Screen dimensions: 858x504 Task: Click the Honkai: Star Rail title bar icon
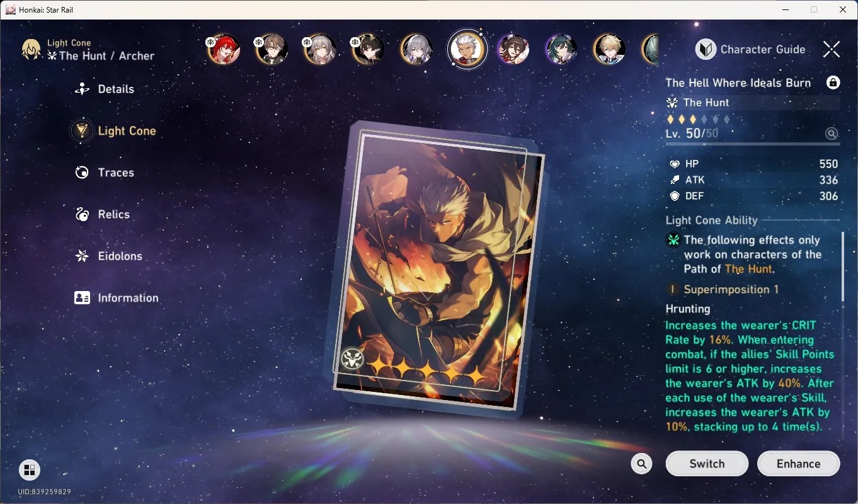tap(10, 9)
